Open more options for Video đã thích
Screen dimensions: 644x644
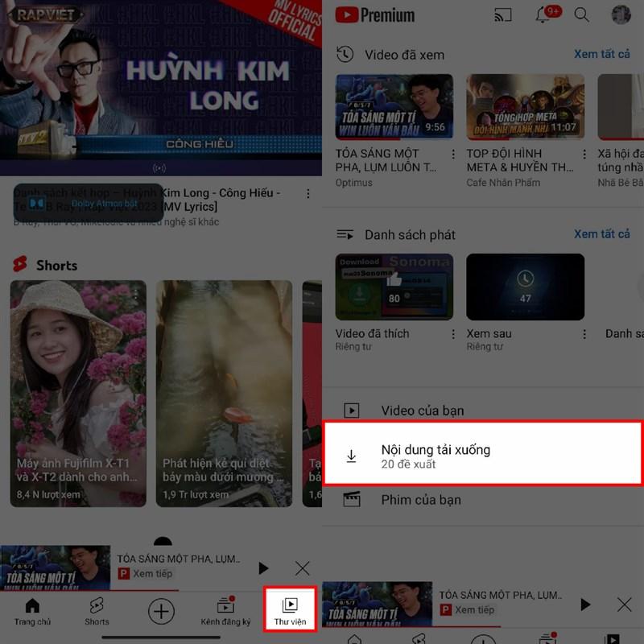[453, 334]
